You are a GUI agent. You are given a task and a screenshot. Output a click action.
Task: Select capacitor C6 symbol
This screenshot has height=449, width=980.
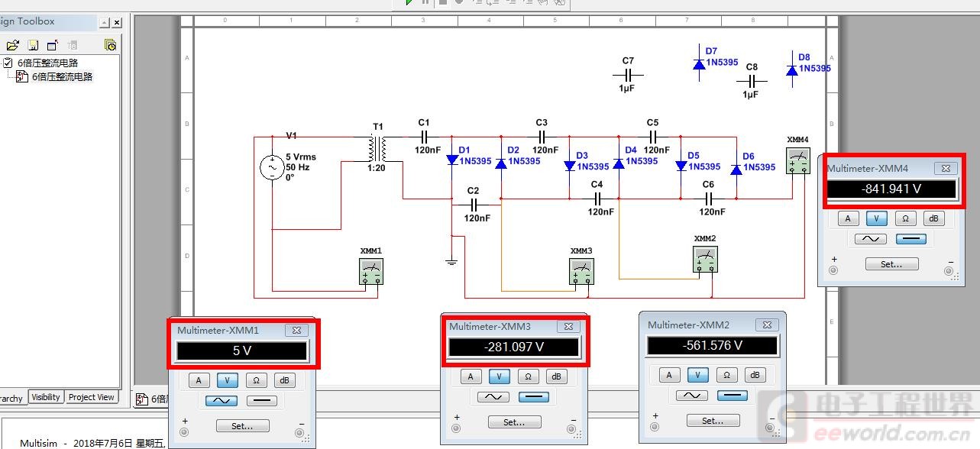709,199
